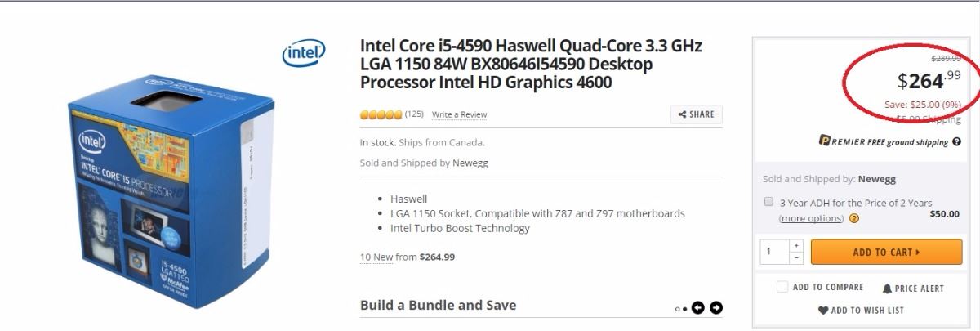
Task: Expand the warranty more options link
Action: point(811,218)
